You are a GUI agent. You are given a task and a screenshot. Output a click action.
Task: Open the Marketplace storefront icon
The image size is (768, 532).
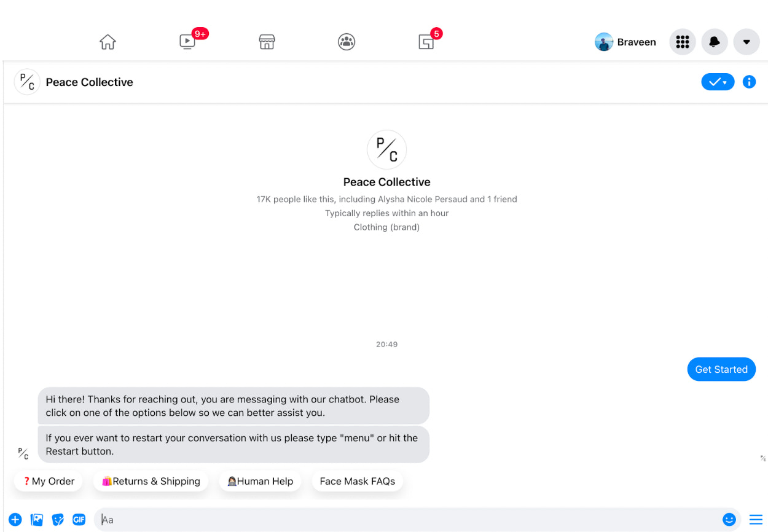267,42
